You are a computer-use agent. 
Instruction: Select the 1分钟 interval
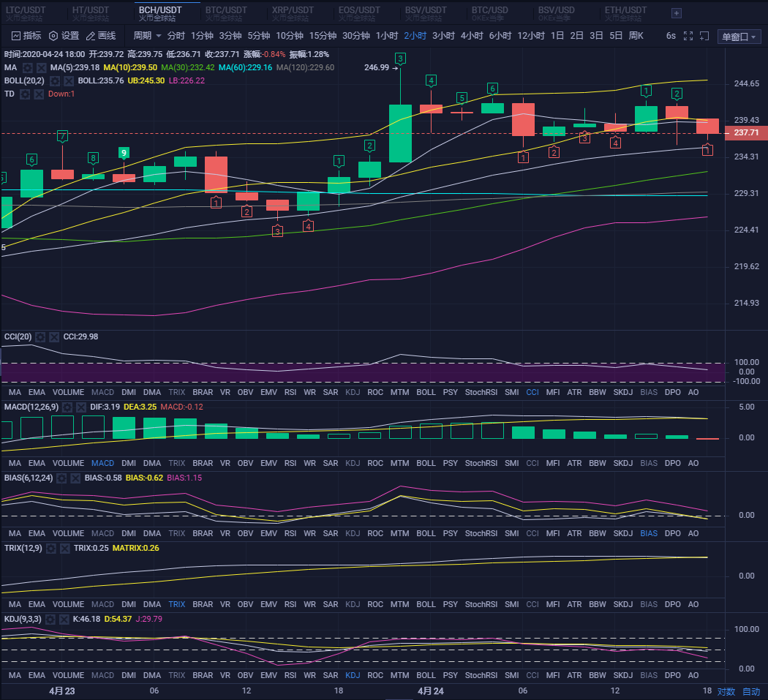pos(202,36)
